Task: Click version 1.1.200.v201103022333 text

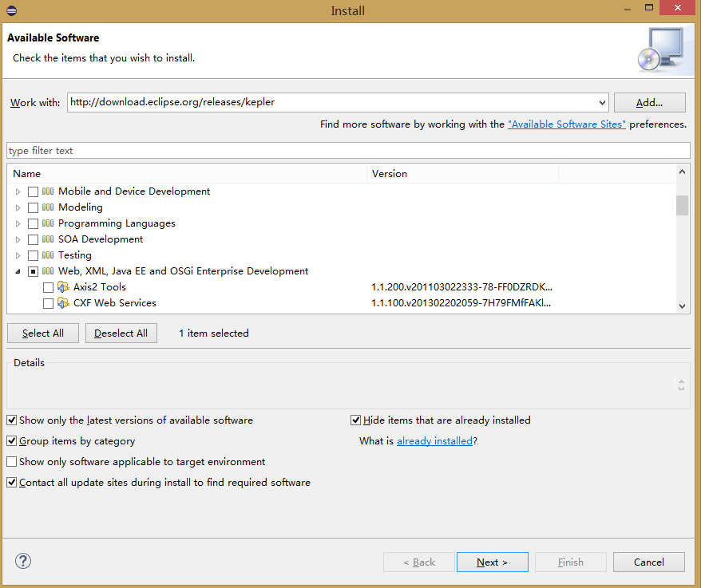Action: point(461,287)
